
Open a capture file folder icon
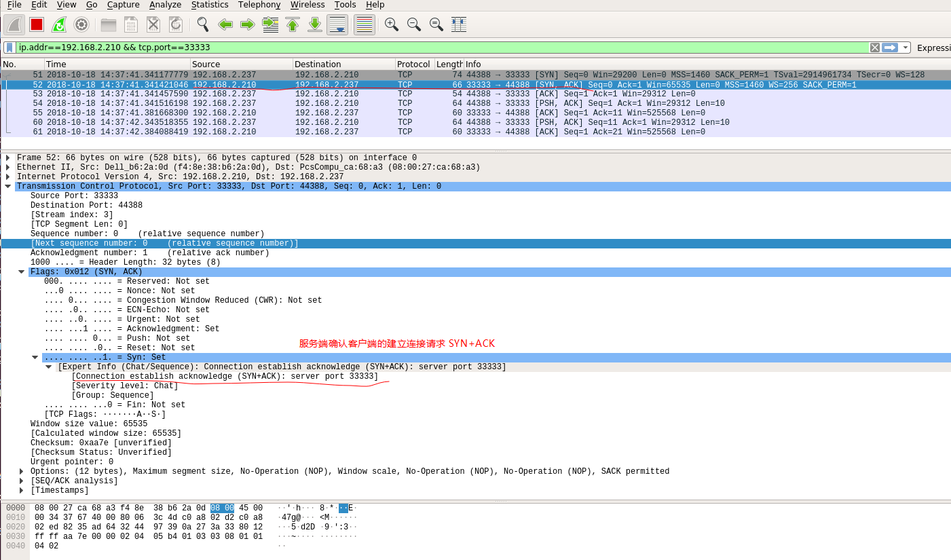click(109, 25)
